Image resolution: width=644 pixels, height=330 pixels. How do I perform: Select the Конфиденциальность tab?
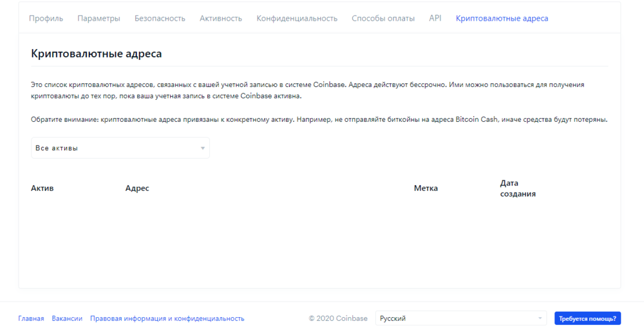297,19
